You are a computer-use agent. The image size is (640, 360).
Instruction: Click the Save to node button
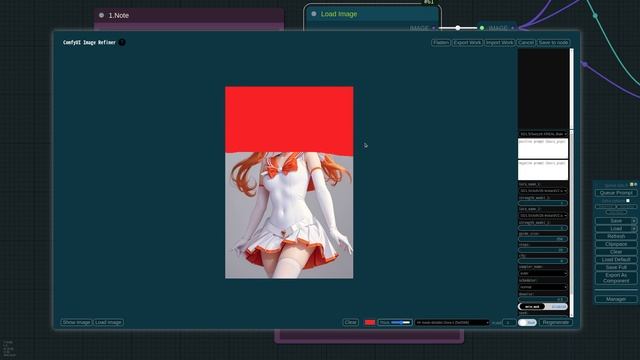pos(553,42)
